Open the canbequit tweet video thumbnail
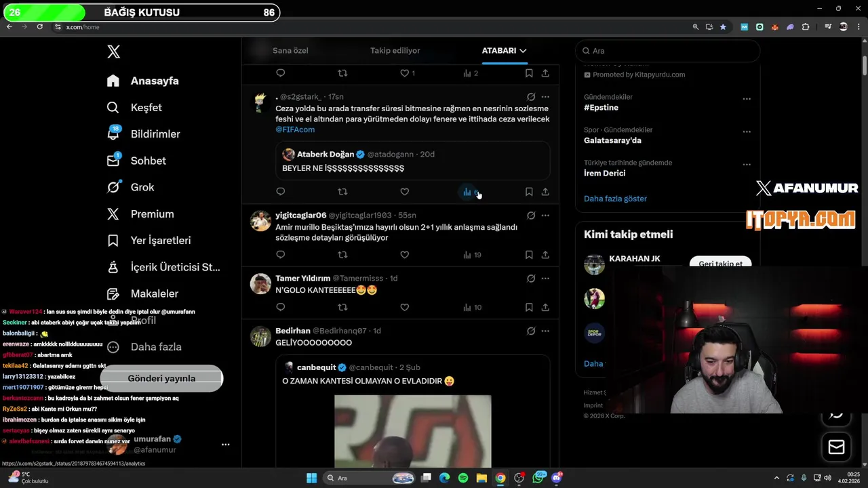868x488 pixels. (x=412, y=431)
